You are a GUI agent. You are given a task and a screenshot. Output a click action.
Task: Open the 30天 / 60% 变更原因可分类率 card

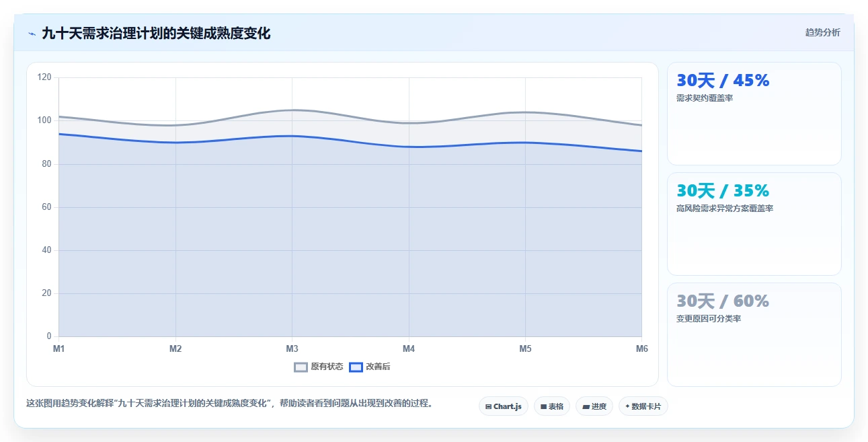754,334
